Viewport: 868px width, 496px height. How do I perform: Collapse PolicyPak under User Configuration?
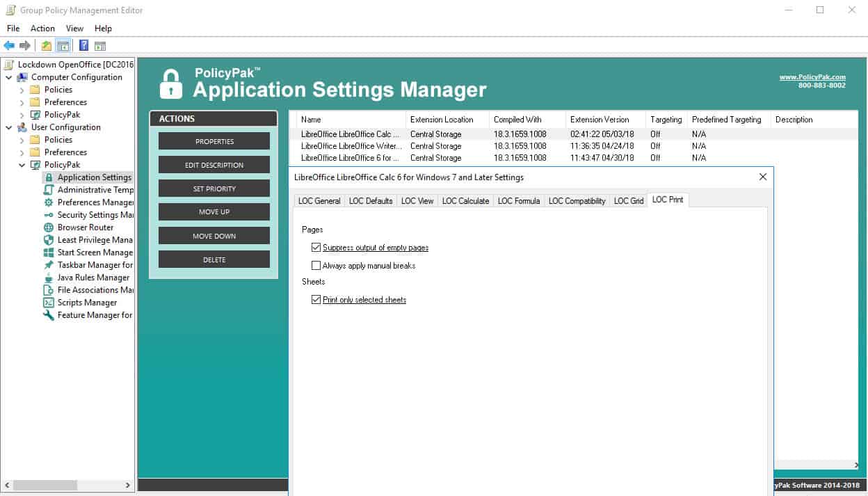tap(22, 165)
